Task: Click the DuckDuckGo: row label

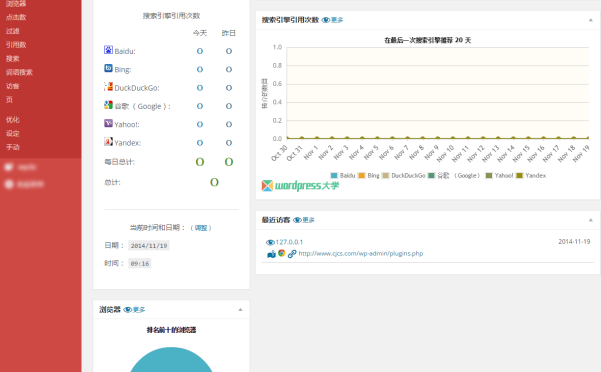Action: pyautogui.click(x=137, y=88)
